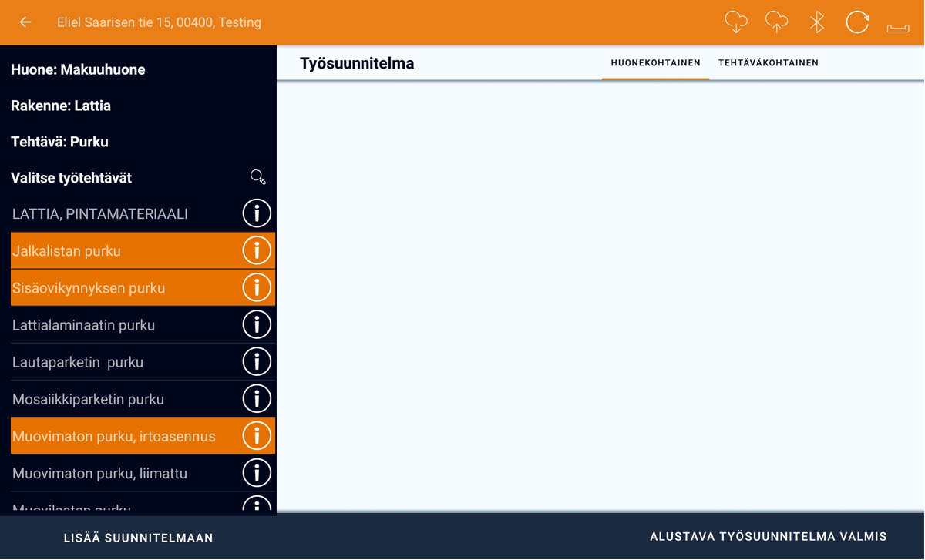Click Alustava työsuunnitelma valmis button
This screenshot has width=925, height=560.
point(768,537)
